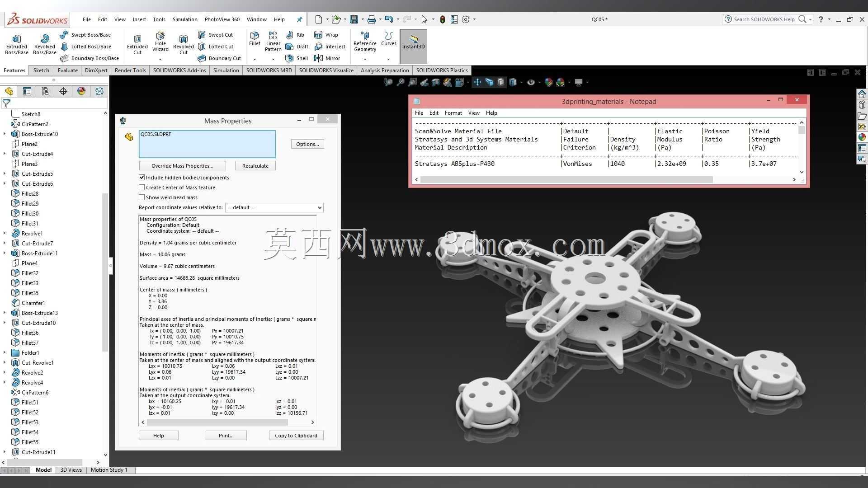Click the Help button in Mass Properties
The image size is (868, 488).
tap(159, 436)
